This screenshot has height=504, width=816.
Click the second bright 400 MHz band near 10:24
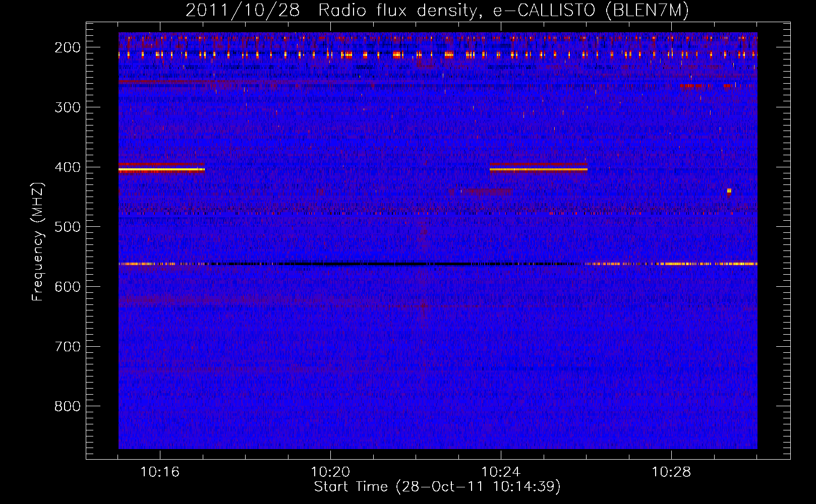[x=539, y=169]
